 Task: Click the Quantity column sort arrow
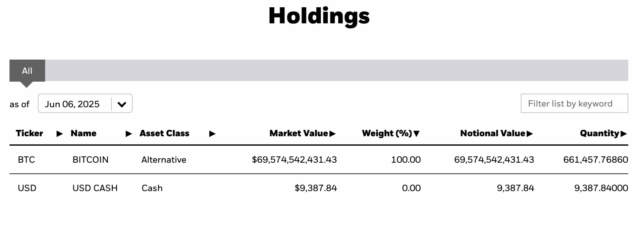pos(624,134)
